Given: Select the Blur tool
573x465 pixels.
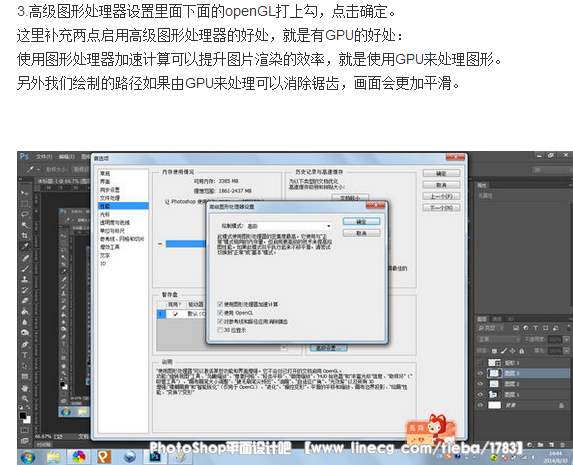Looking at the screenshot, I should click(x=24, y=322).
